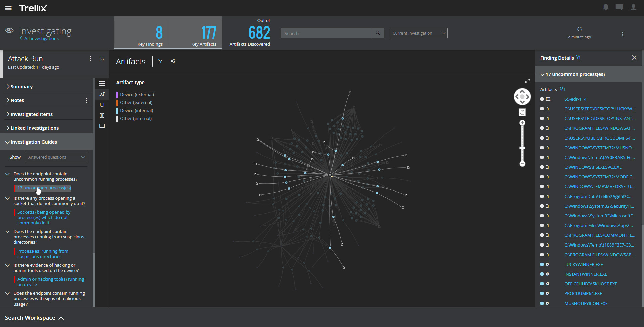The image size is (644, 327).
Task: Switch to the list view icon
Action: pos(102,84)
